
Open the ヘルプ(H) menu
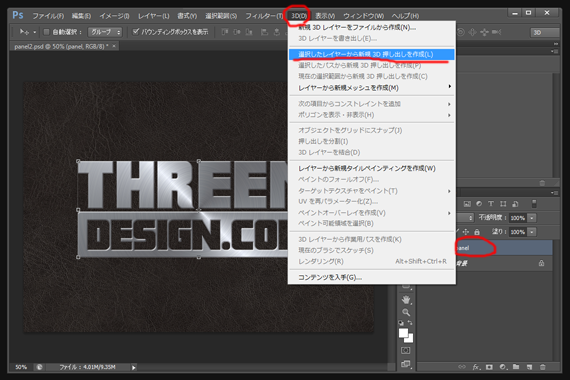coord(405,16)
